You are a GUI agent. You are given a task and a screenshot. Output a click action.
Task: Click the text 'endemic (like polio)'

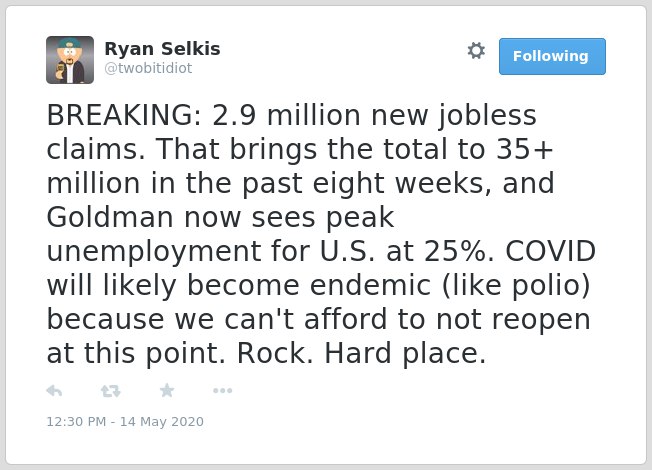click(x=450, y=285)
